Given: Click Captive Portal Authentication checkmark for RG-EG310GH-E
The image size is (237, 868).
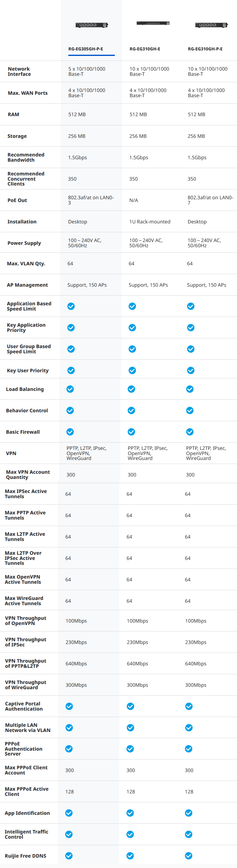Looking at the screenshot, I should [130, 706].
